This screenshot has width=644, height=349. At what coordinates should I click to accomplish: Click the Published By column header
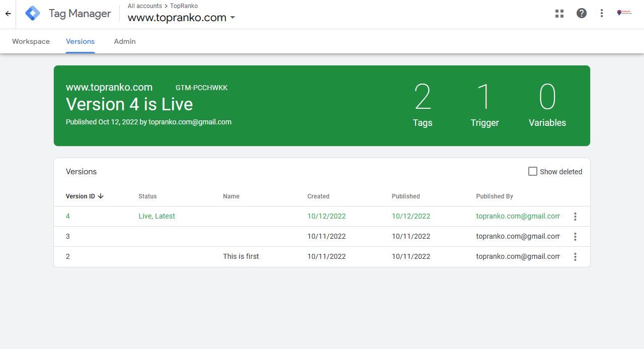495,196
